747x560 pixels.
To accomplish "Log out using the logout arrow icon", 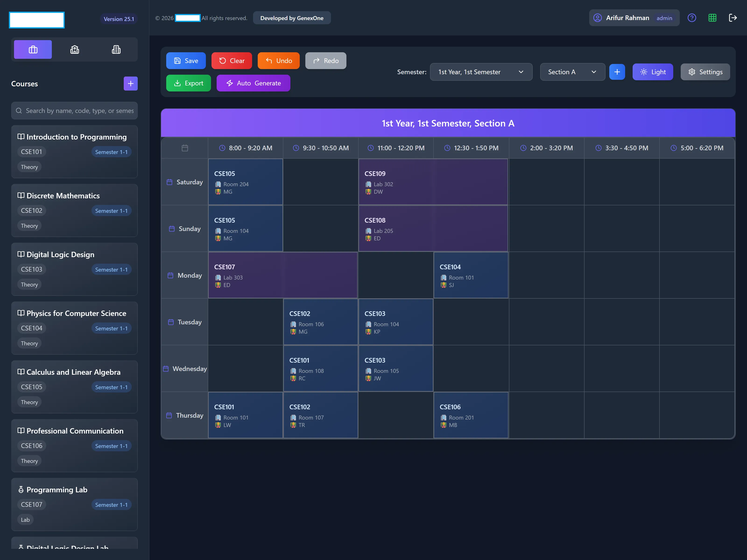I will pos(733,18).
